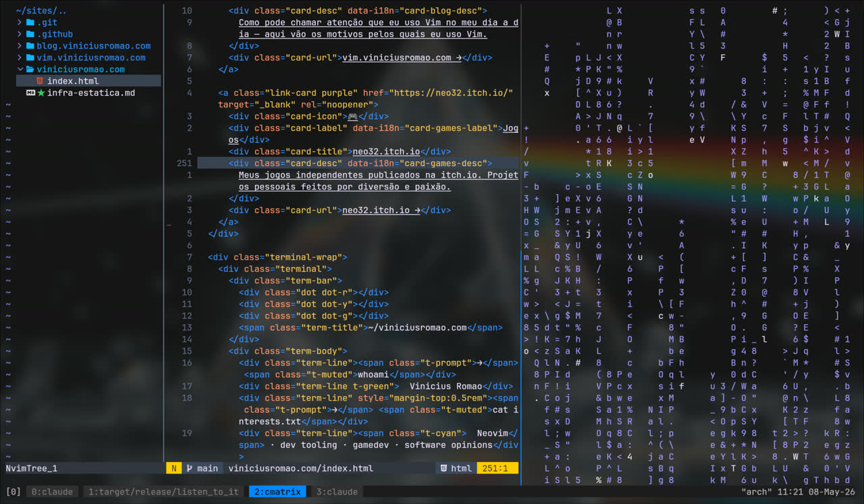Expand the blog.viniciusromao.com folder chevron
The height and width of the screenshot is (504, 864).
click(x=20, y=46)
